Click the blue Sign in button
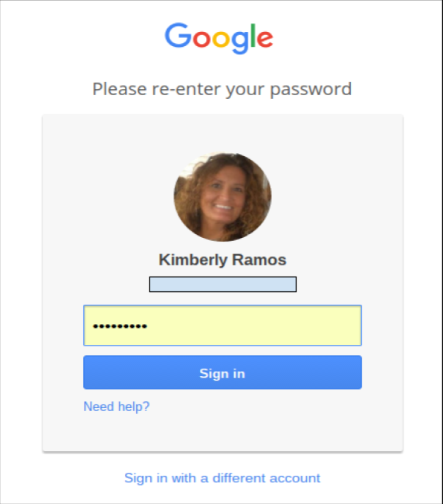443x504 pixels. pyautogui.click(x=222, y=372)
